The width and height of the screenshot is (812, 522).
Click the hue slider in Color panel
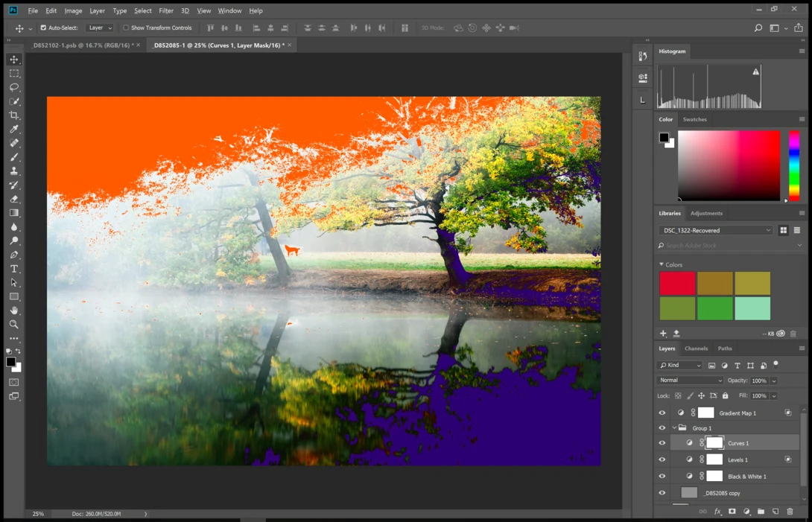(x=794, y=165)
